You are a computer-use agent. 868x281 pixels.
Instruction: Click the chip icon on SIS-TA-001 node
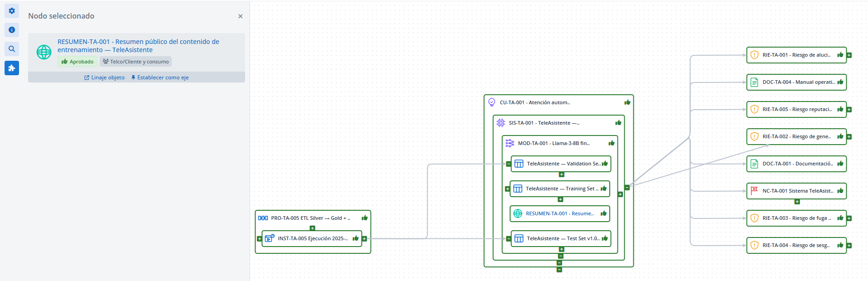click(501, 123)
